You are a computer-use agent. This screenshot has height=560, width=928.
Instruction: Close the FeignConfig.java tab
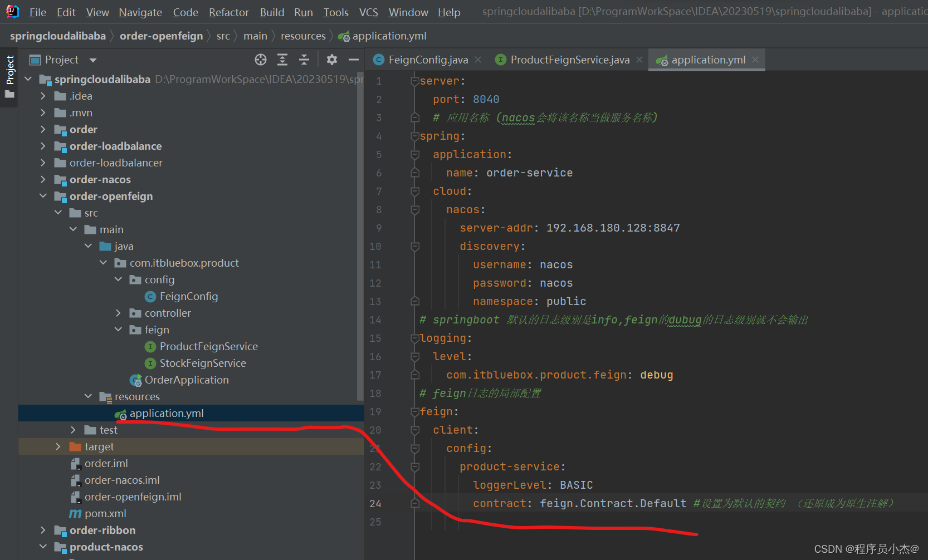coord(478,60)
